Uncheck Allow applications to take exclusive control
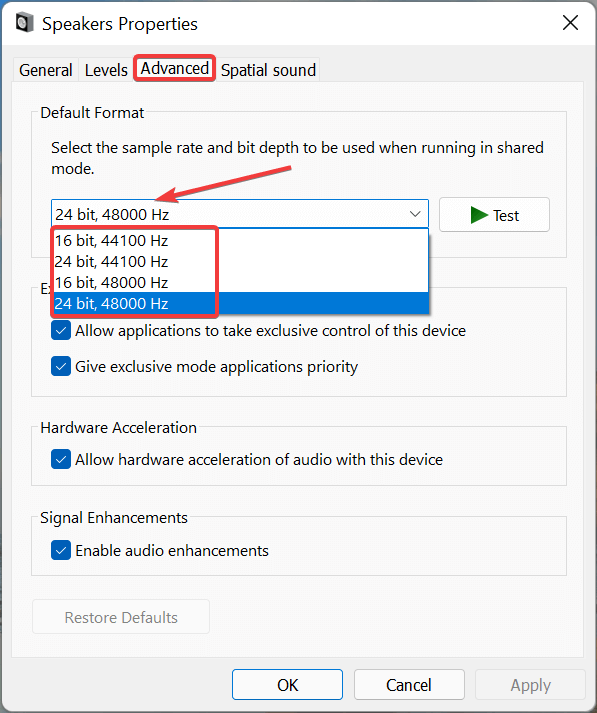Image resolution: width=597 pixels, height=713 pixels. click(61, 331)
